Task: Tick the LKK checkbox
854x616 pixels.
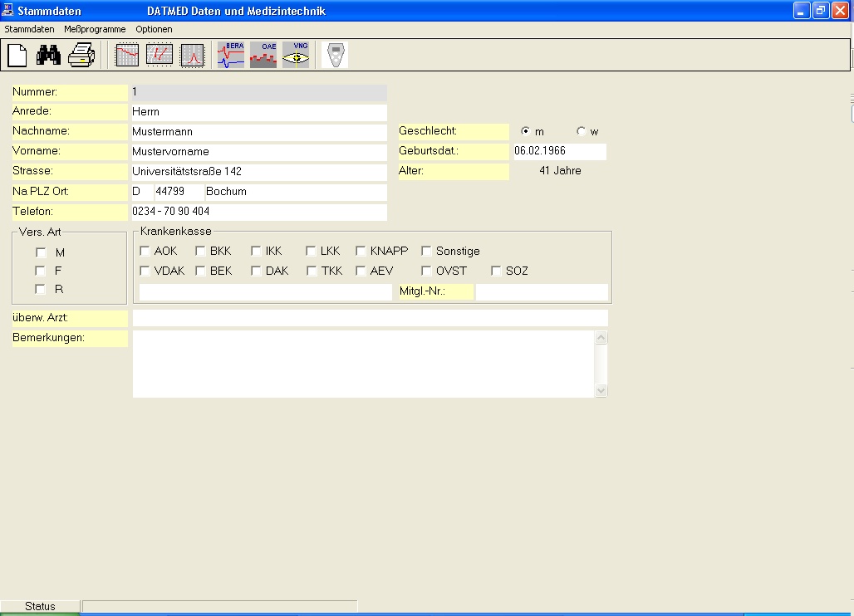Action: (311, 251)
